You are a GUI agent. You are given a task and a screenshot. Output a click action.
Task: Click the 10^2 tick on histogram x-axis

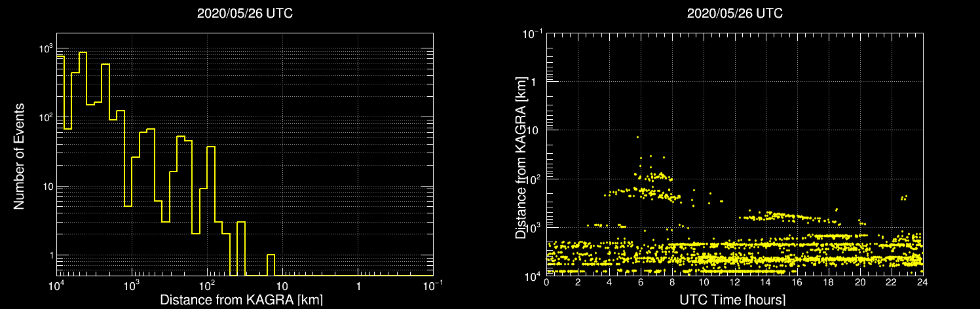point(207,285)
